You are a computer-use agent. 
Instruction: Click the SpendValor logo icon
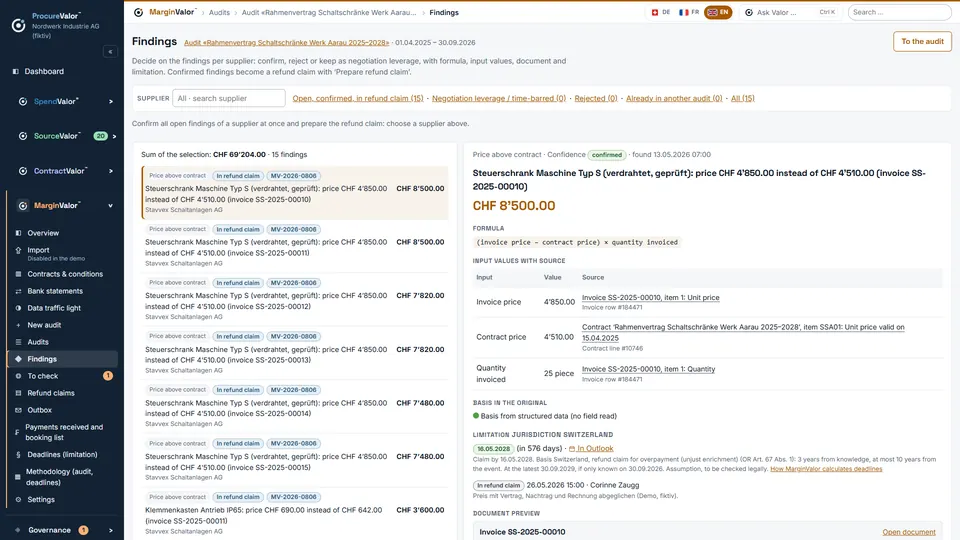pos(23,102)
